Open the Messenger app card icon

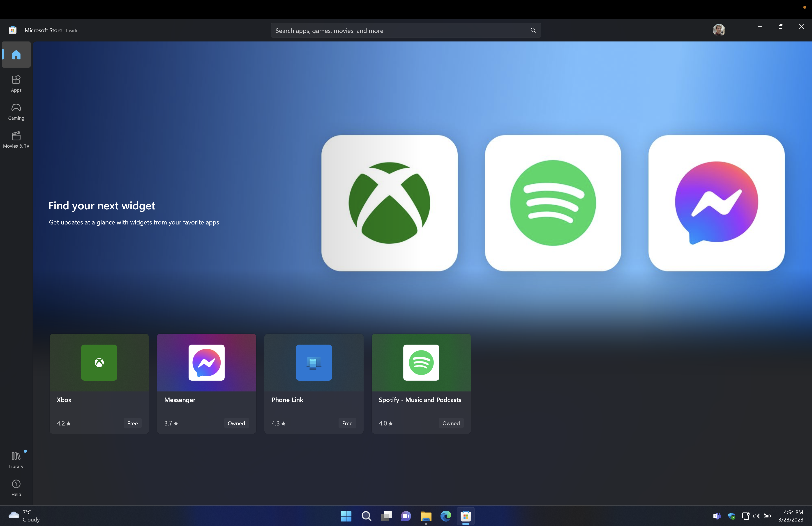206,362
